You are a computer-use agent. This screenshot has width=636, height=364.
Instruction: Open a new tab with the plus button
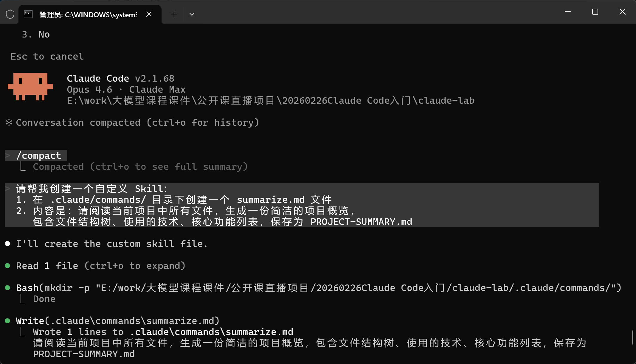[x=174, y=14]
